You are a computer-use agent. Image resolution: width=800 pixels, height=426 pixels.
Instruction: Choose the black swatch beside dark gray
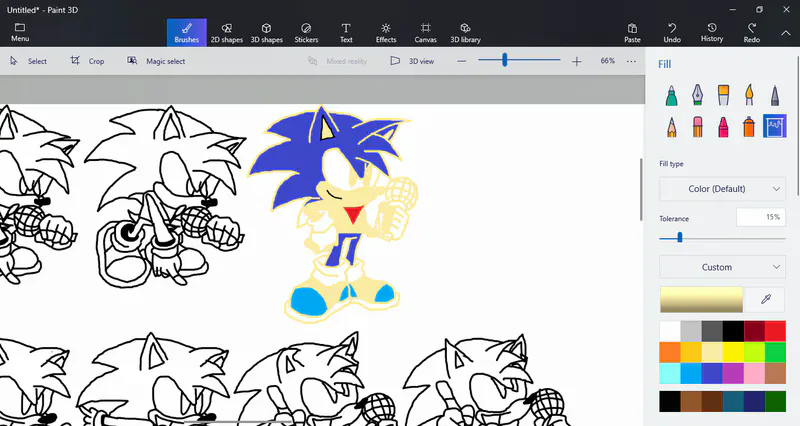733,331
